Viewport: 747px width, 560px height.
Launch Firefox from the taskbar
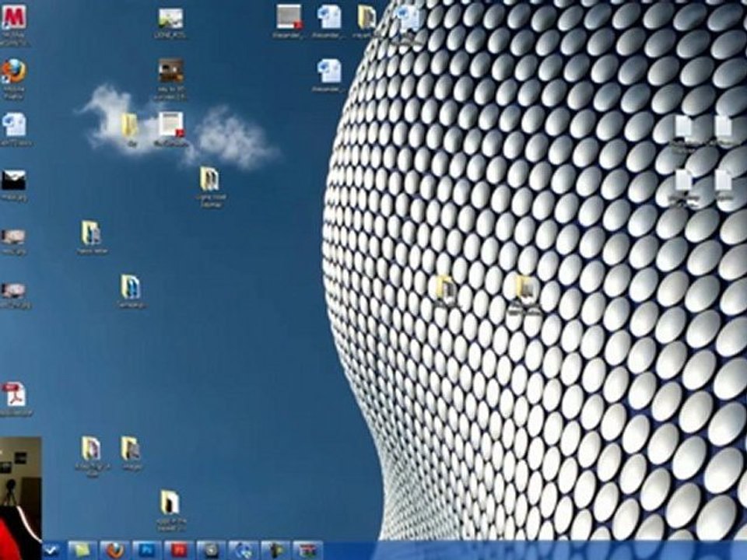114,551
